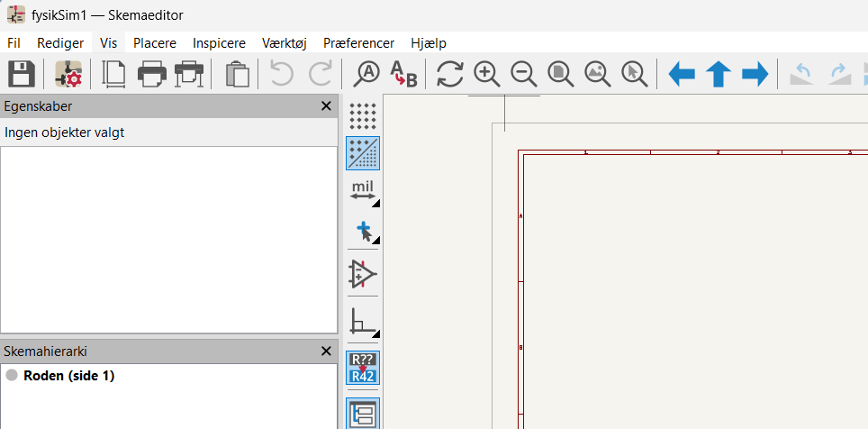868x429 pixels.
Task: Toggle automatic annotation R?? to R42
Action: tap(363, 368)
